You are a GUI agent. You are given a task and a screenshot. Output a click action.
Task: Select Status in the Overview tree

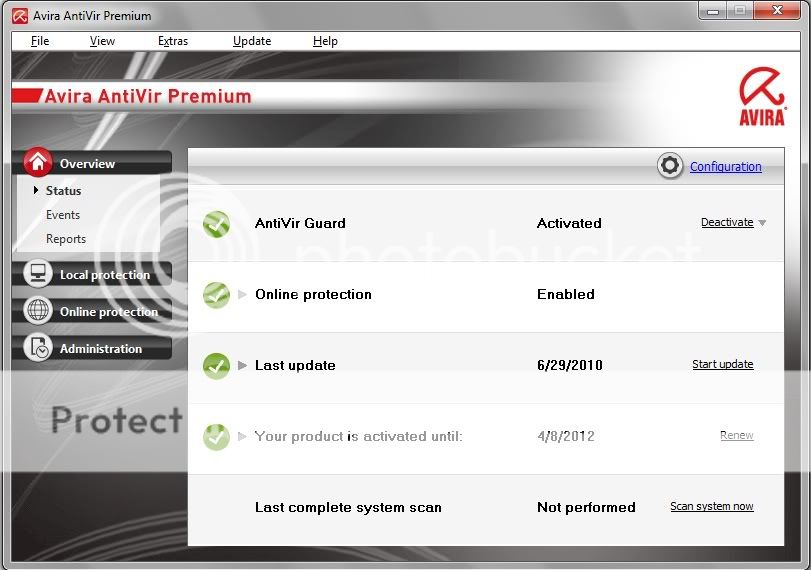[x=63, y=190]
